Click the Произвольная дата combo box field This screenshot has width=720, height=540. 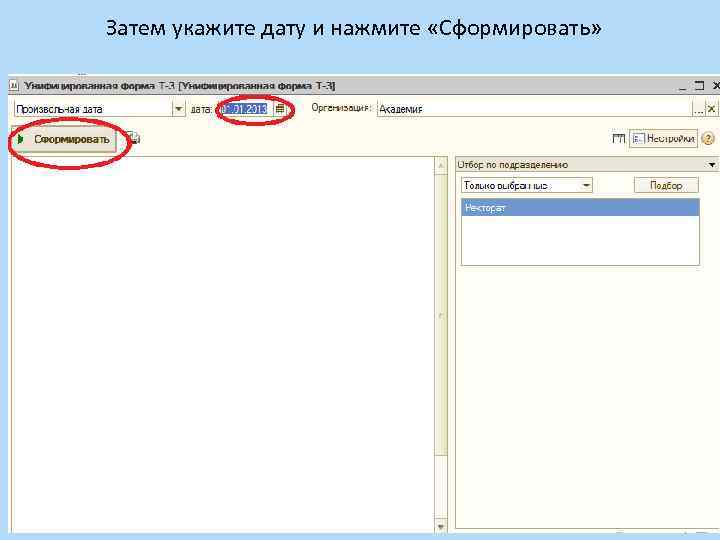[93, 109]
